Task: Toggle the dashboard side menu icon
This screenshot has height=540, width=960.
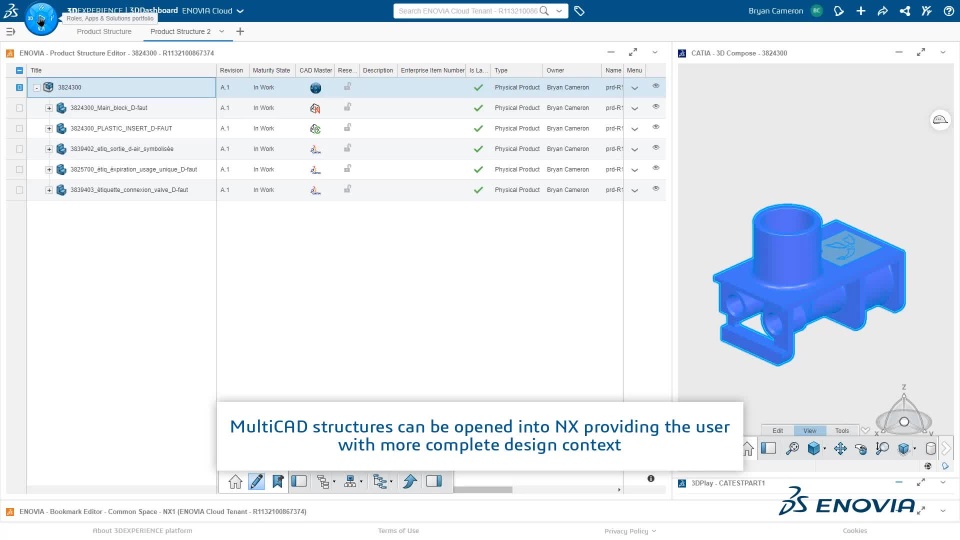Action: tap(10, 31)
